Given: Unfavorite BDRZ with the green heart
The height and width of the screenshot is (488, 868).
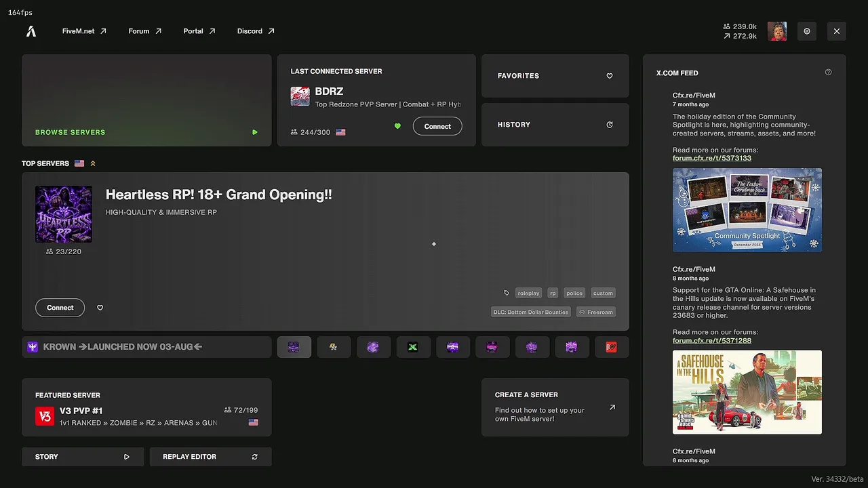Looking at the screenshot, I should pyautogui.click(x=397, y=126).
